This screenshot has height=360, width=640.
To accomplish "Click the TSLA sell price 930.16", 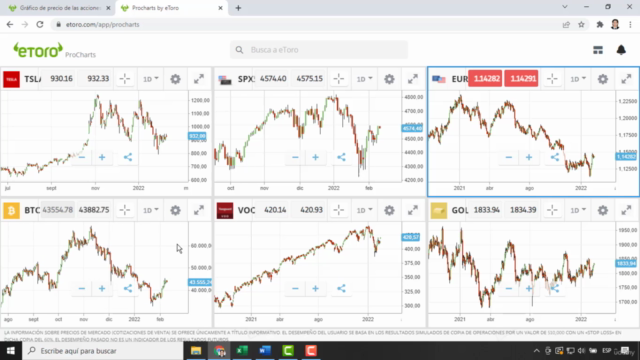I will (61, 79).
